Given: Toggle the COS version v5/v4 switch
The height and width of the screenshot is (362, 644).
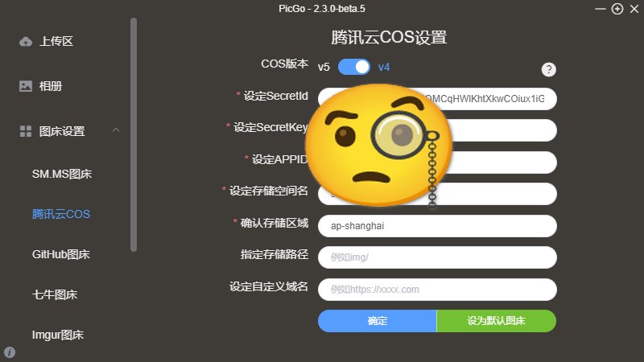Looking at the screenshot, I should click(x=353, y=67).
